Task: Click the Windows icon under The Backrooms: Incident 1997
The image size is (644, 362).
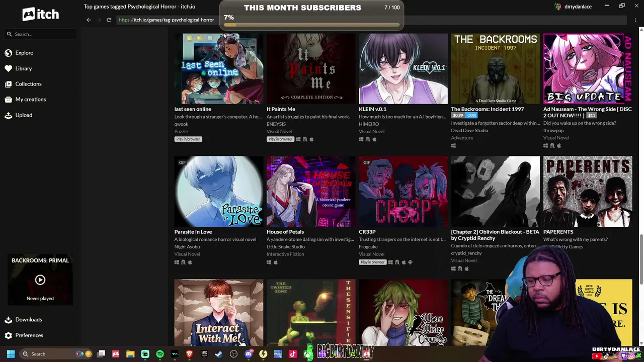Action: 453,146
